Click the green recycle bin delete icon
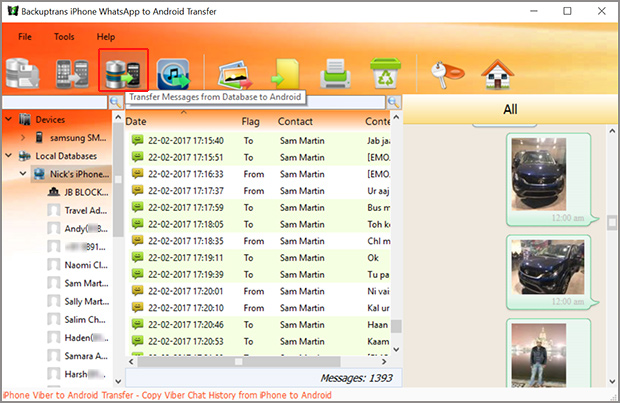This screenshot has height=403, width=620. click(386, 73)
